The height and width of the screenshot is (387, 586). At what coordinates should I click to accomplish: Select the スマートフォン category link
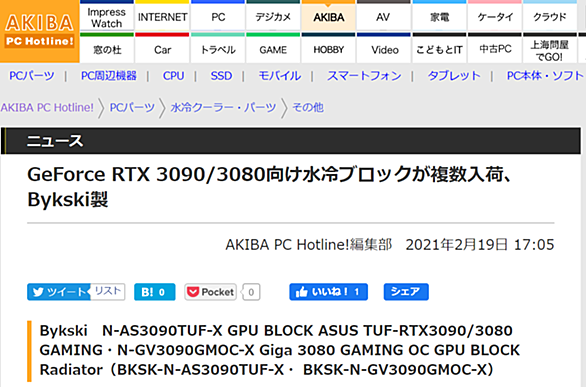pyautogui.click(x=364, y=76)
